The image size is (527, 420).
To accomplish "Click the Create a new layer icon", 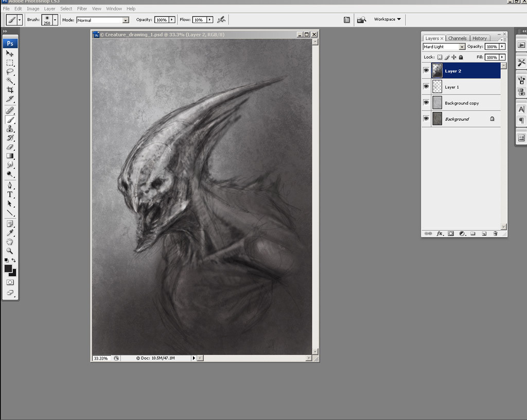I will 484,233.
